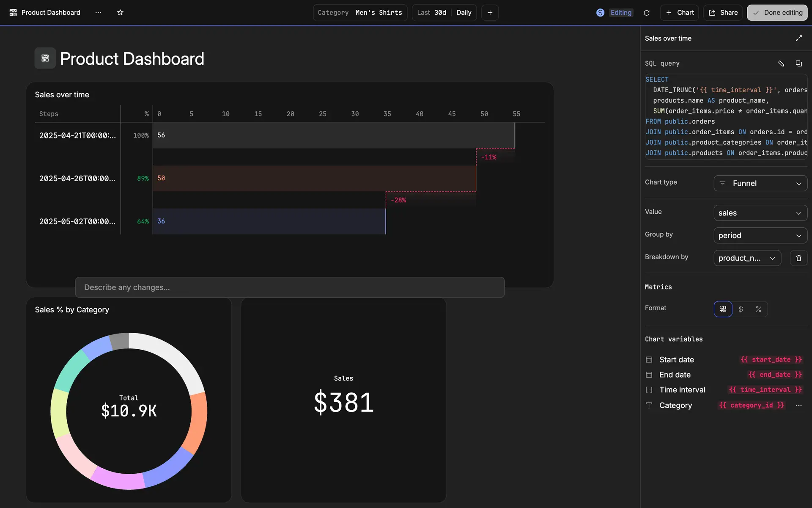Open the Category Men's Shirts filter
This screenshot has width=812, height=508.
360,13
